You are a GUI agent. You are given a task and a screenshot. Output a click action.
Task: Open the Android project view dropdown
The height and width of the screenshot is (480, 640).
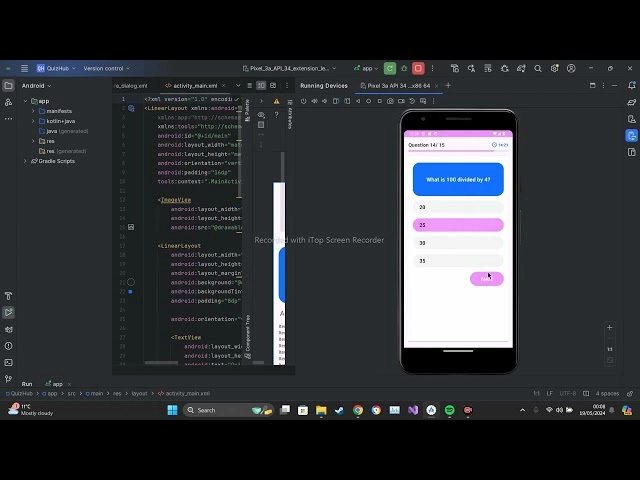coord(38,86)
